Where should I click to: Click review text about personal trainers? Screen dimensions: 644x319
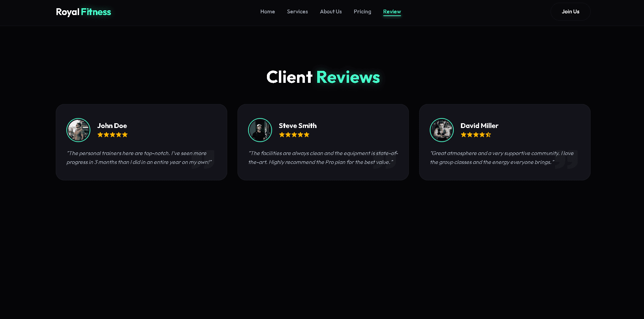coord(139,158)
